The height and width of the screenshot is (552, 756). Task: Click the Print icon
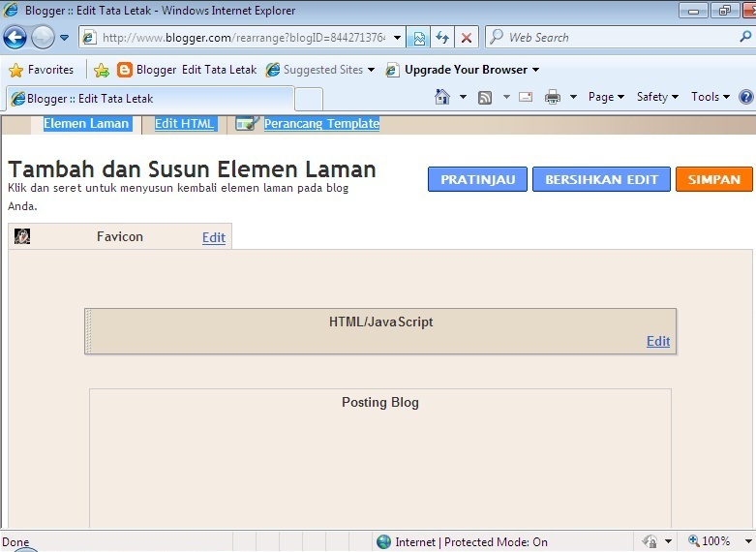click(x=553, y=98)
